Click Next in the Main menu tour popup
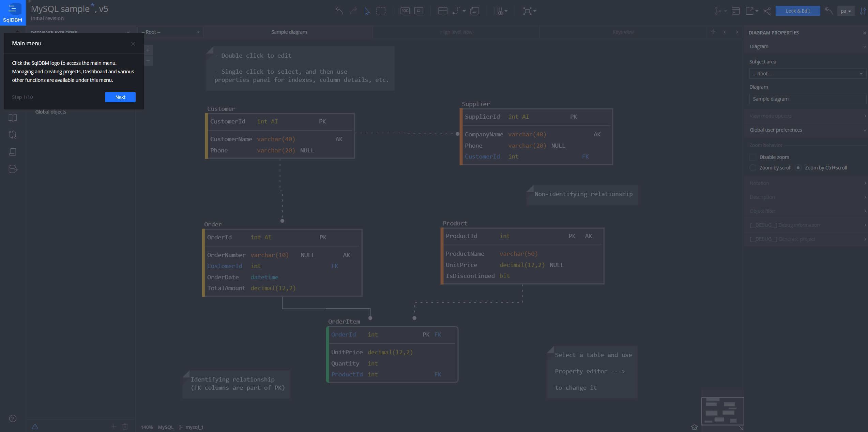 [x=120, y=97]
